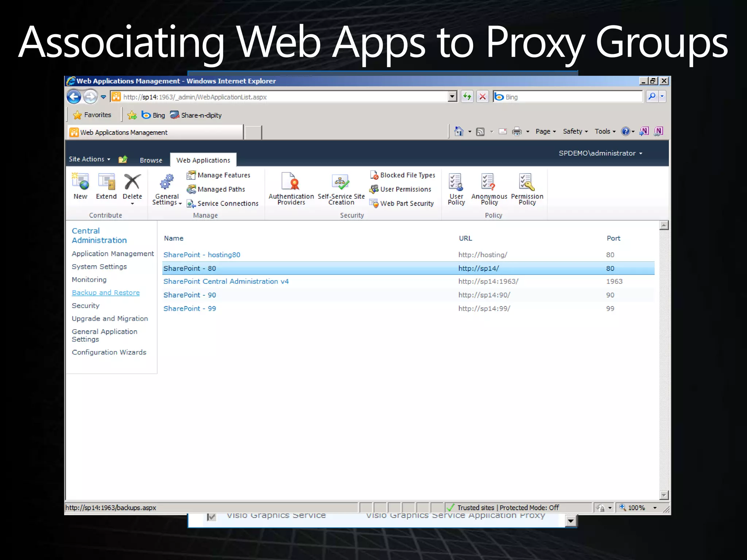The image size is (747, 560).
Task: Click the RSS Feeds toolbar icon
Action: click(x=480, y=132)
